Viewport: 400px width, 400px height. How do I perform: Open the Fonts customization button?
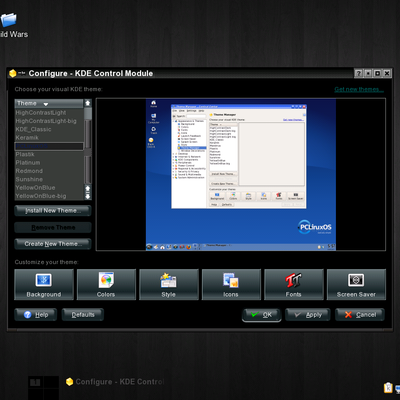(x=294, y=285)
